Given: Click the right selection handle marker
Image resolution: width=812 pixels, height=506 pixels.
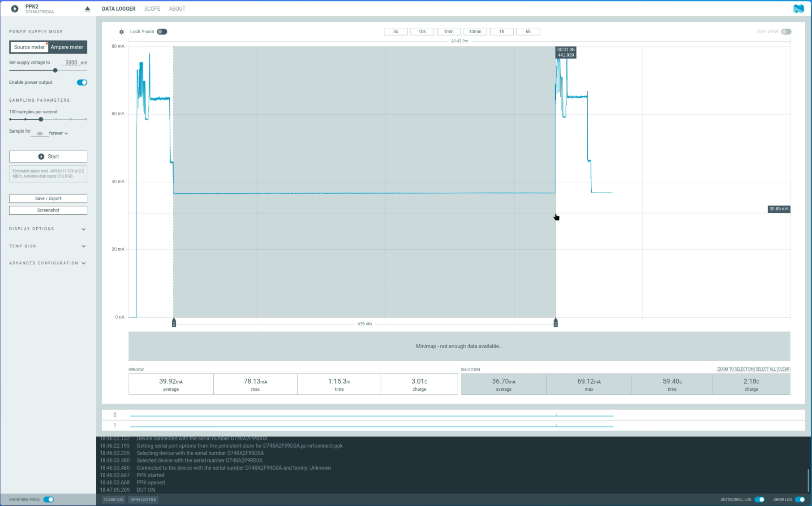Looking at the screenshot, I should [x=555, y=323].
